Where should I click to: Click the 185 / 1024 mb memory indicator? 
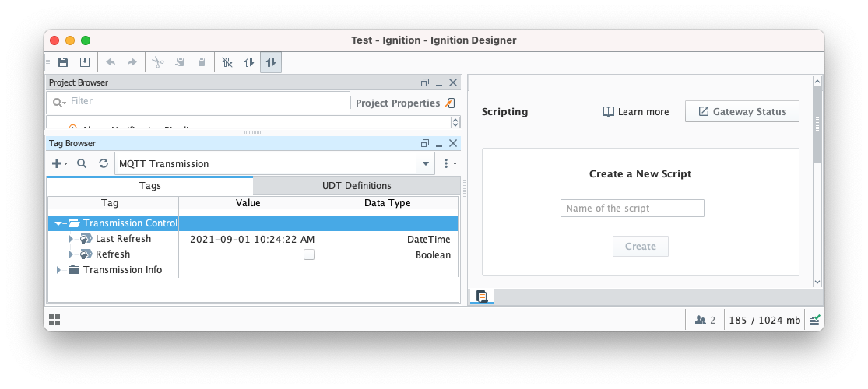pos(764,320)
